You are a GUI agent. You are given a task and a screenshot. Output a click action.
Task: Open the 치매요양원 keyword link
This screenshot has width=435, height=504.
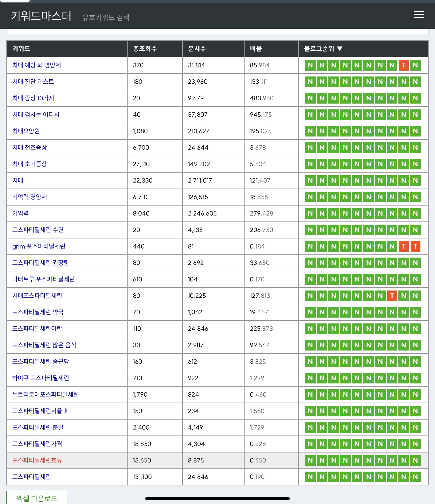point(26,131)
